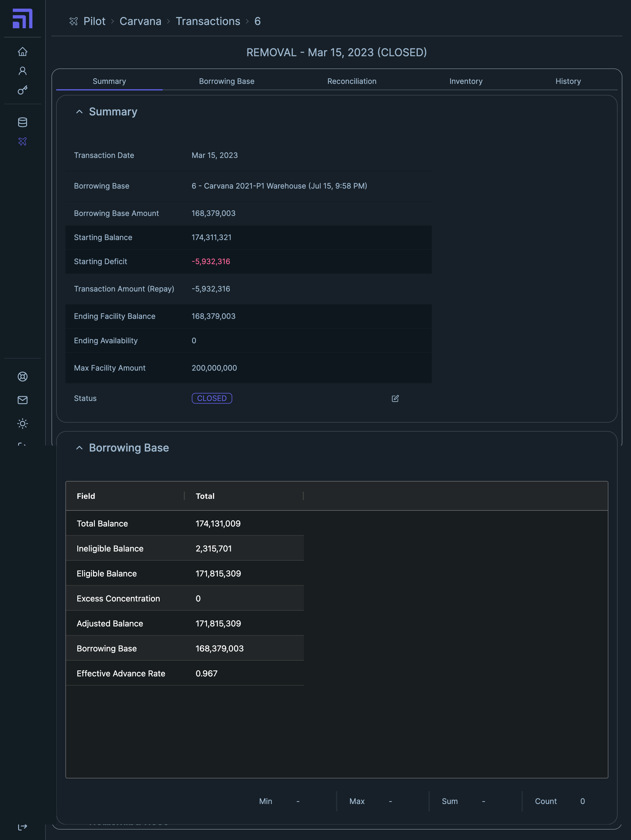Open Transactions from the breadcrumb trail
Viewport: 631px width, 840px height.
point(208,21)
